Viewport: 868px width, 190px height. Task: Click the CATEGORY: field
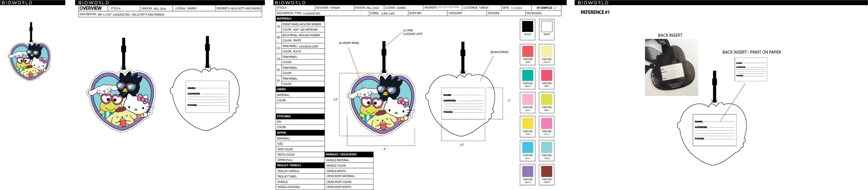click(467, 13)
